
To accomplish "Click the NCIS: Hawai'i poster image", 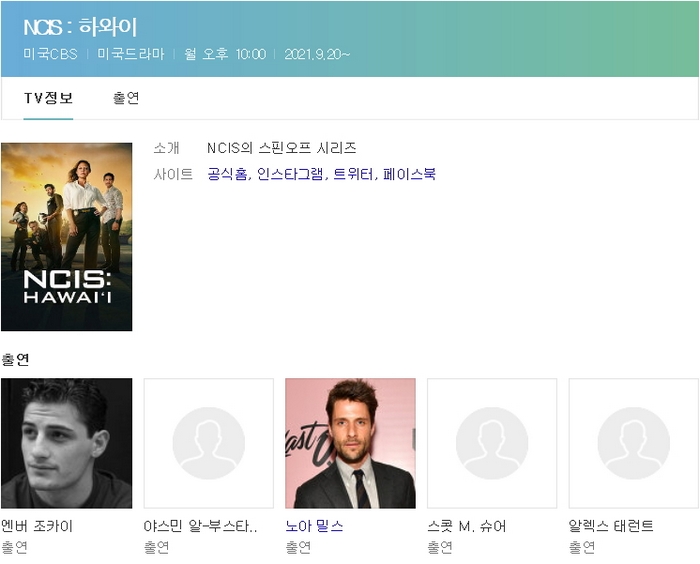I will 67,237.
